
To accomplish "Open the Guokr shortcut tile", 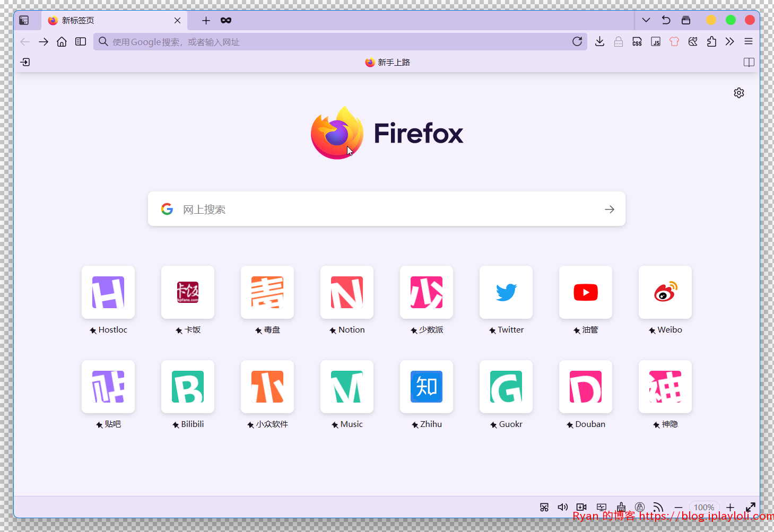I will tap(506, 387).
